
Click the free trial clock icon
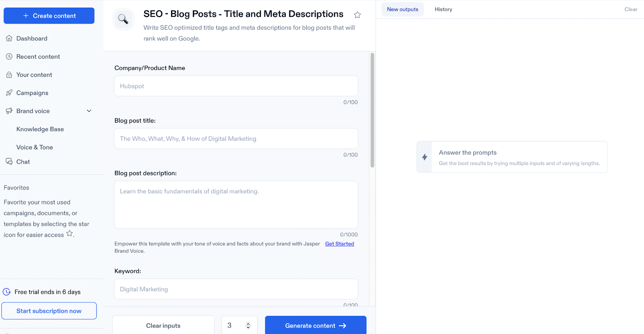pyautogui.click(x=6, y=292)
